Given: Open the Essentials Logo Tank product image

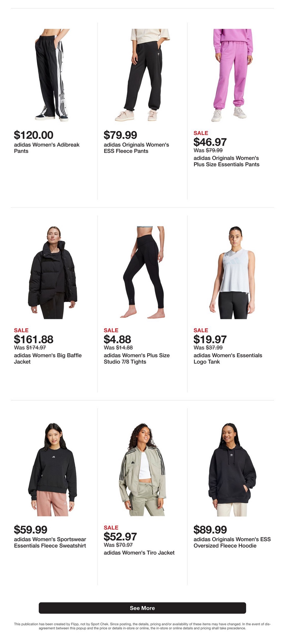Looking at the screenshot, I should [x=232, y=273].
